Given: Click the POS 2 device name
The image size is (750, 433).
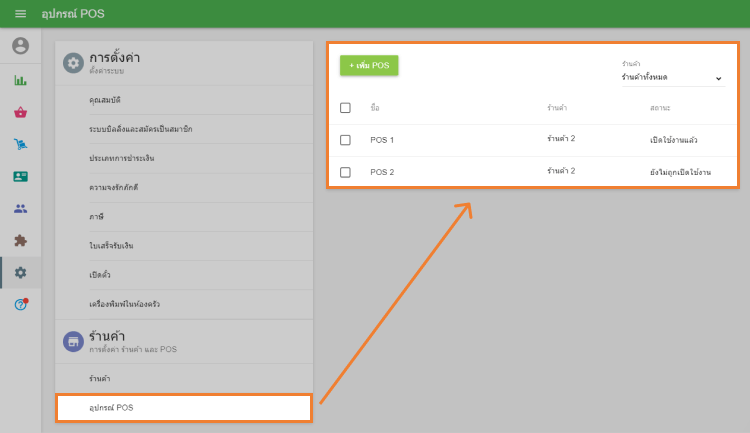Looking at the screenshot, I should coord(382,172).
